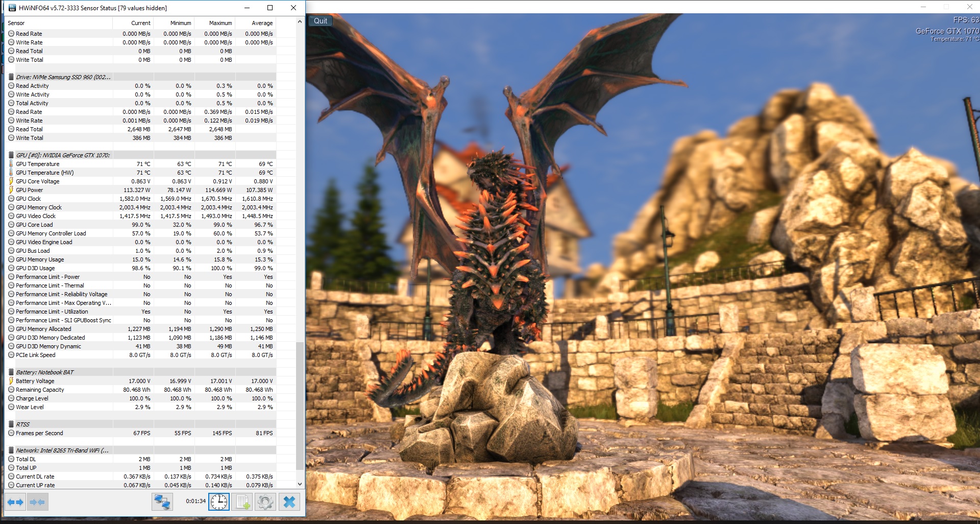Click GeForce GTX 1070 label in benchmark
Viewport: 980px width, 524px height.
click(947, 31)
